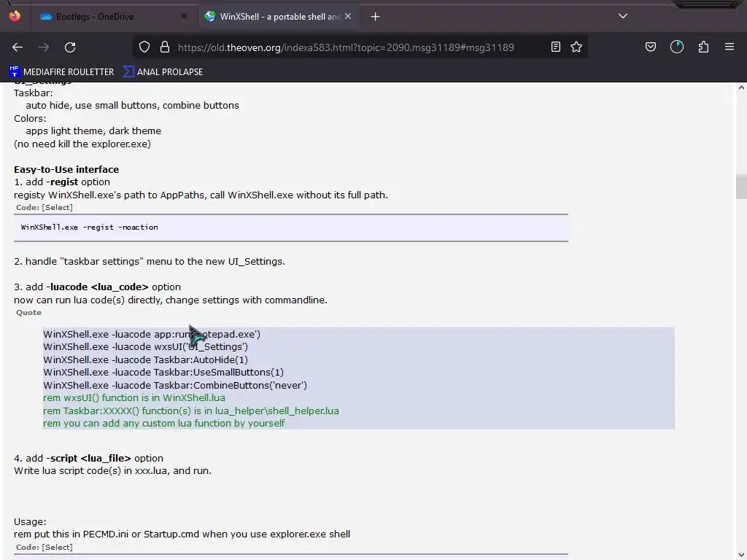Click the 'Quote' label
747x560 pixels.
click(x=28, y=312)
